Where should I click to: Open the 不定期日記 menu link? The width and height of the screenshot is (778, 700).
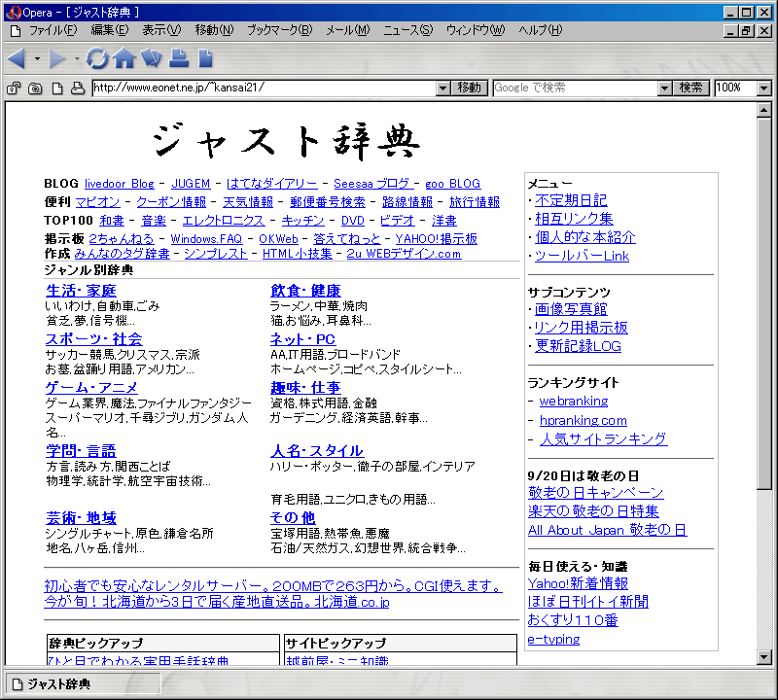tap(571, 200)
